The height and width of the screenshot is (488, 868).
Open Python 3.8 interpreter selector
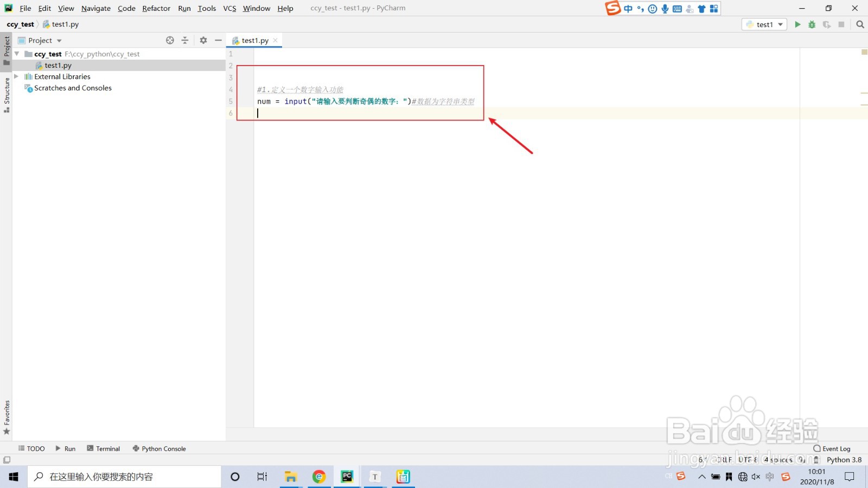click(844, 460)
